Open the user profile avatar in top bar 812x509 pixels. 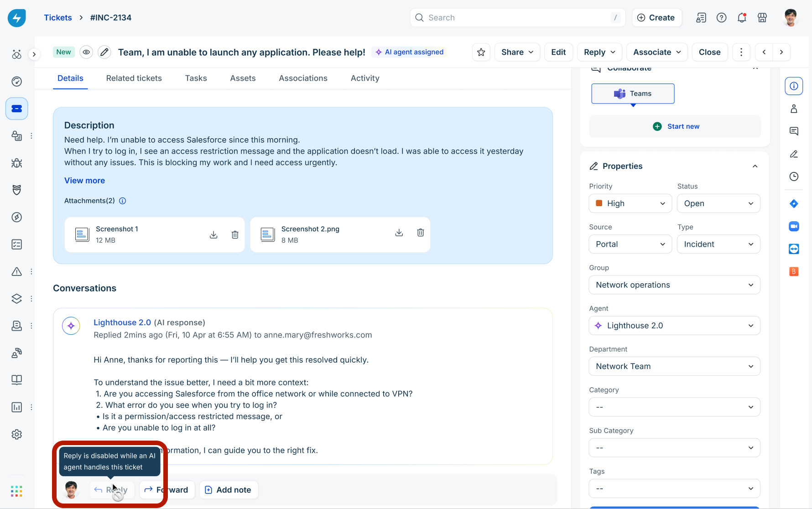pyautogui.click(x=791, y=18)
